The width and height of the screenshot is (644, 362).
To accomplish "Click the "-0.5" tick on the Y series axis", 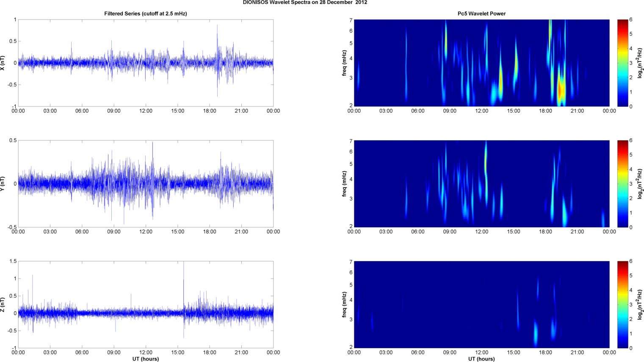I will [x=11, y=227].
